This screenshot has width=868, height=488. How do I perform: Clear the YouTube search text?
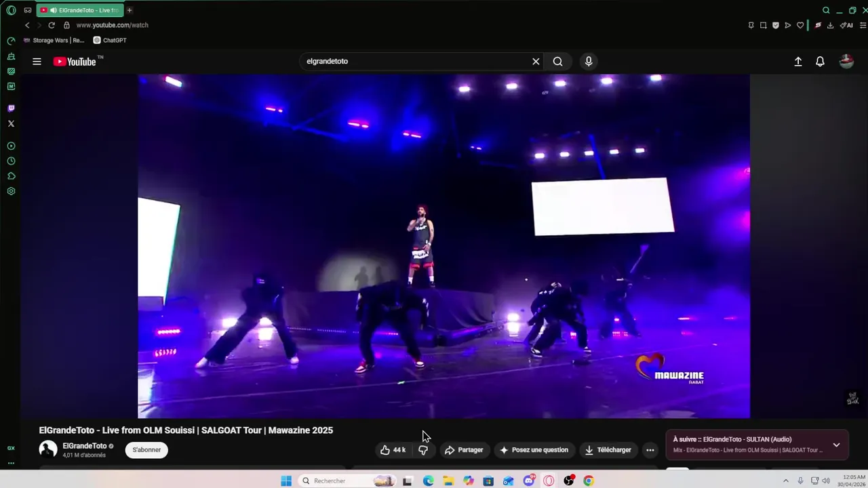coord(536,61)
